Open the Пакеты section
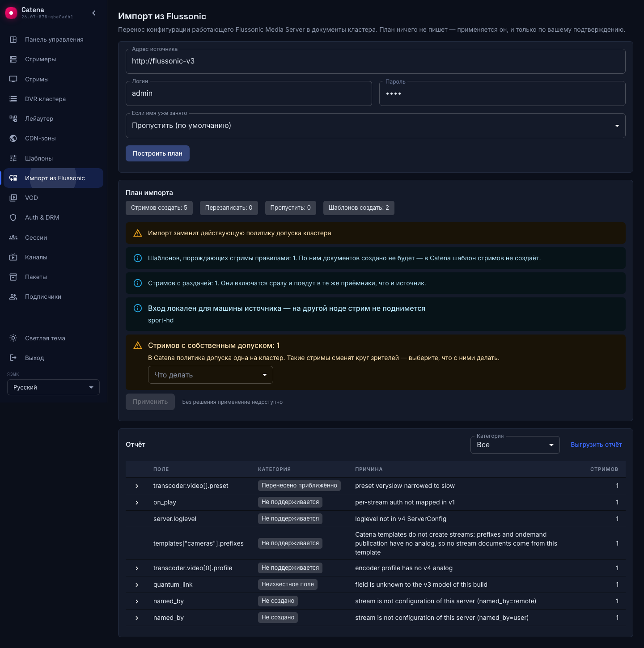 pyautogui.click(x=53, y=277)
